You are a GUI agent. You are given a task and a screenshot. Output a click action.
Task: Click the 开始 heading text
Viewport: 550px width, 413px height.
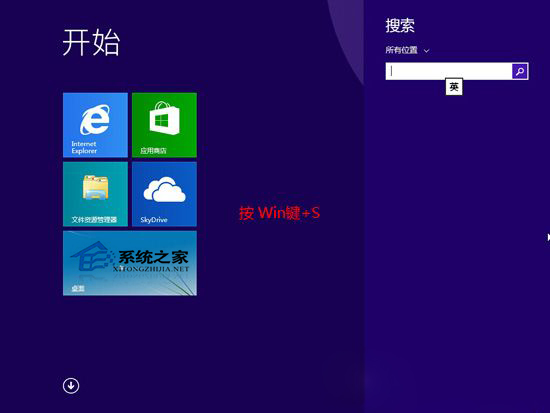91,42
